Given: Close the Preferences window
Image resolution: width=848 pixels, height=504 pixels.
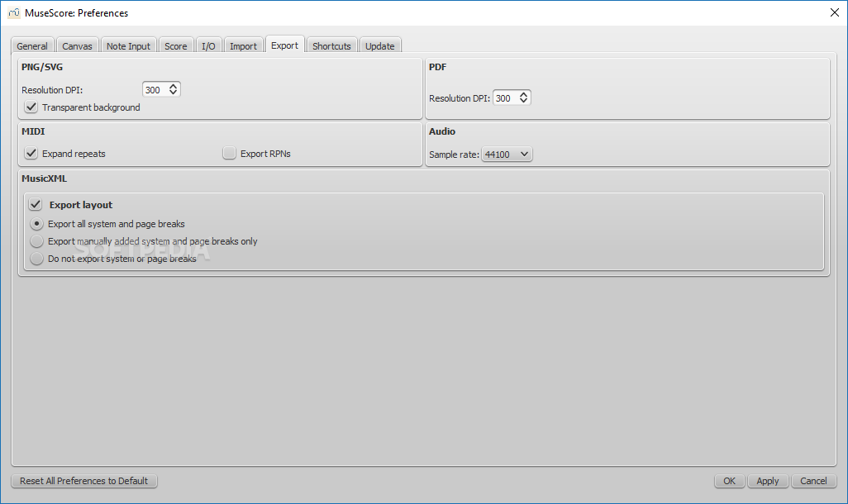Looking at the screenshot, I should tap(835, 12).
